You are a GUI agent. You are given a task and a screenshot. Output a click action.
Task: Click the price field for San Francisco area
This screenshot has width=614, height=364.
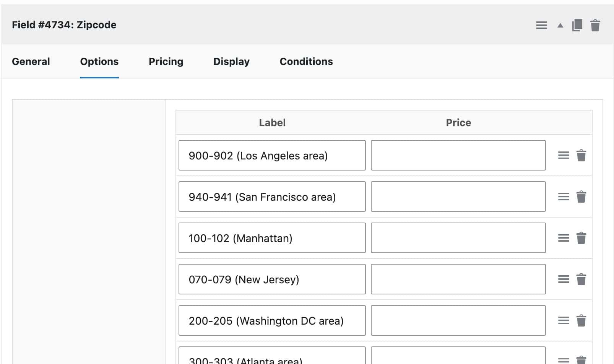(x=458, y=197)
